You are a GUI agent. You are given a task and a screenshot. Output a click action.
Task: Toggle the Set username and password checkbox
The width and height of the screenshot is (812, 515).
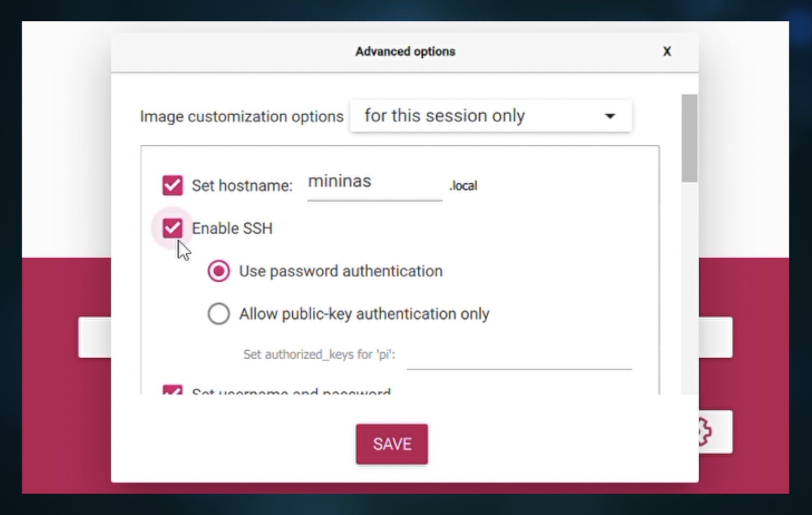pyautogui.click(x=173, y=390)
